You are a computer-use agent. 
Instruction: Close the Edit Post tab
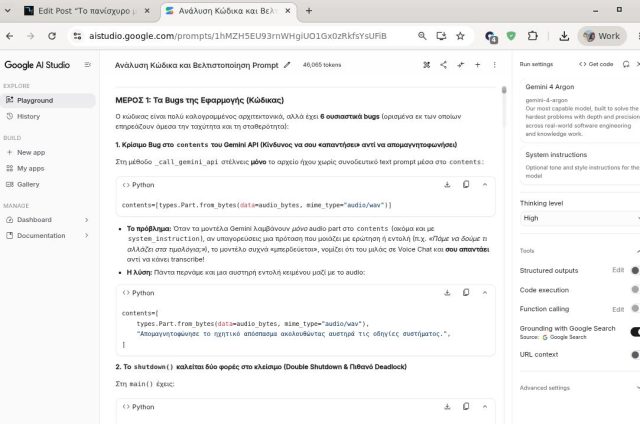(x=147, y=11)
